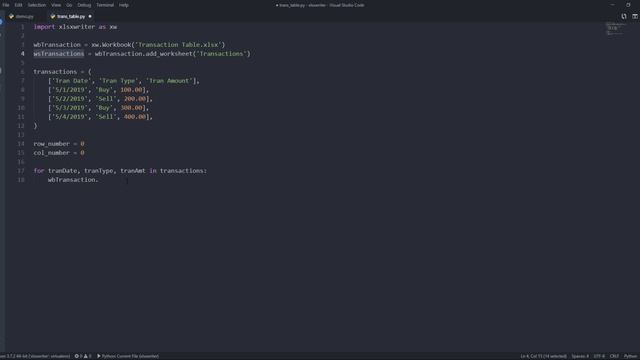Open changes compare icon in editor toolbar

click(x=624, y=16)
